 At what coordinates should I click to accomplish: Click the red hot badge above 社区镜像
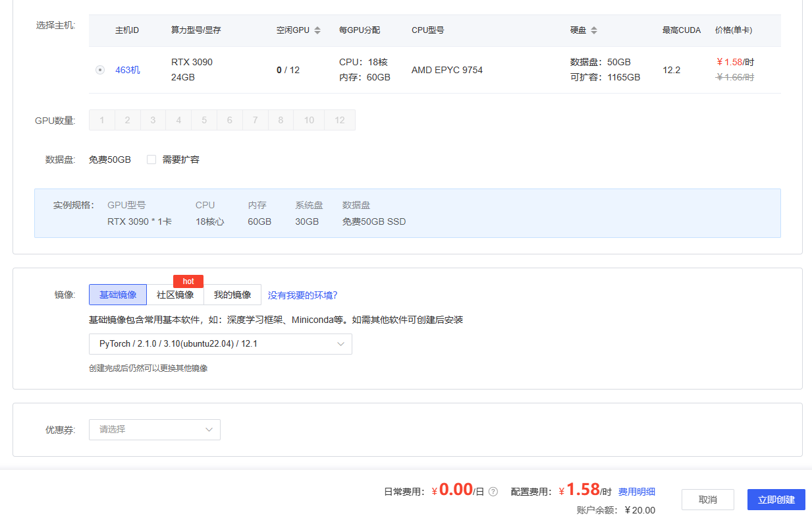coord(188,281)
